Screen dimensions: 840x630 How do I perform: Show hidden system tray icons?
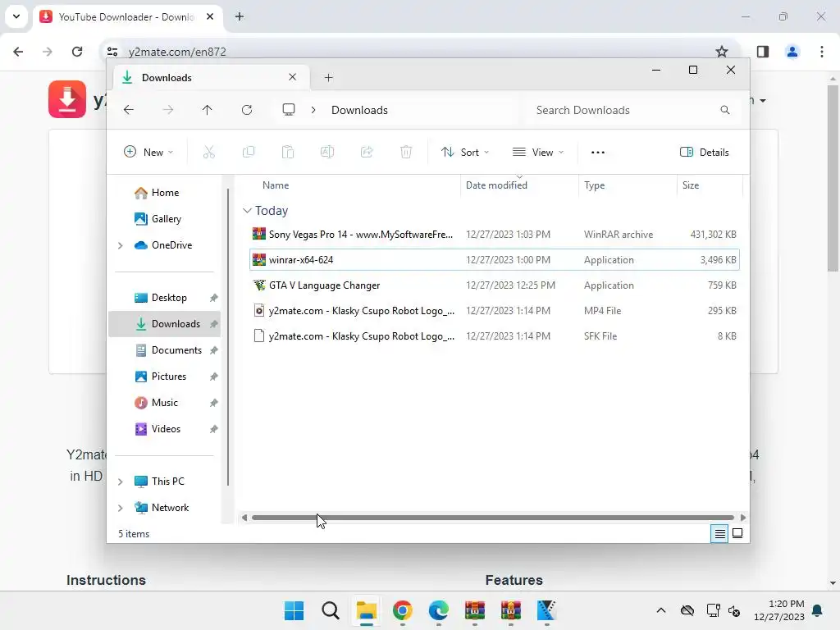click(661, 610)
